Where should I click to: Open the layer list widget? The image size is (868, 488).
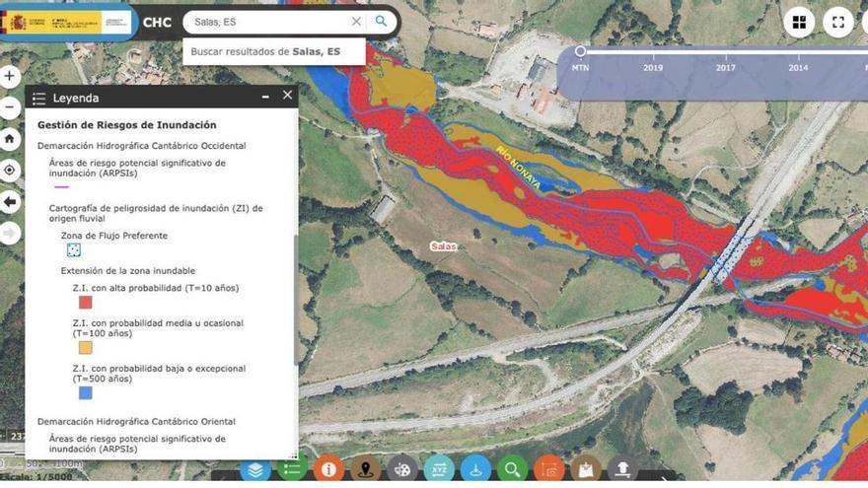point(255,469)
